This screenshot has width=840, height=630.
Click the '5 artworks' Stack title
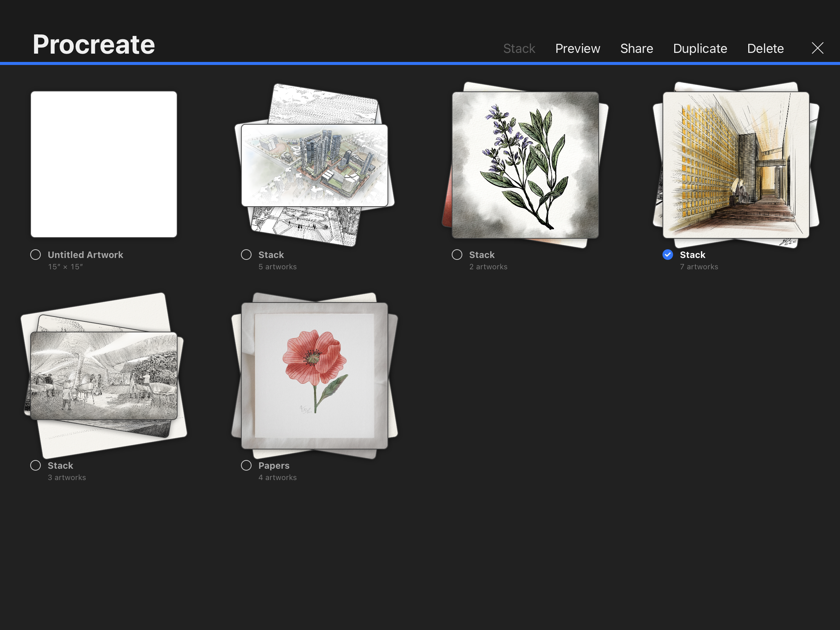click(271, 255)
